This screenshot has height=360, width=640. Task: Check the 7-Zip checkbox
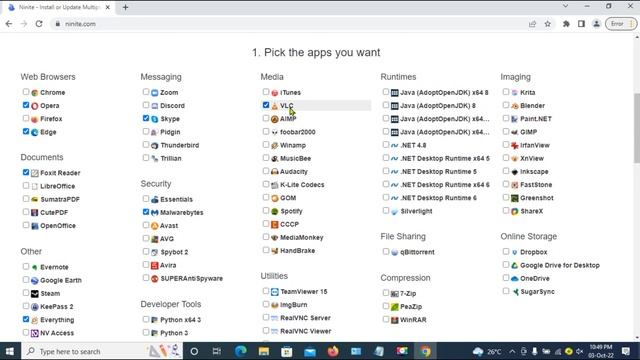[x=386, y=293]
